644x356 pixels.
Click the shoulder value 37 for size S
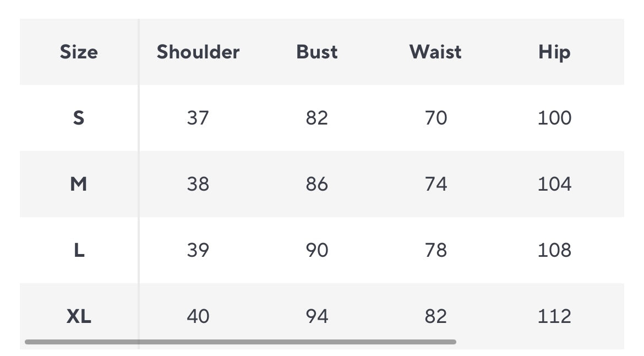(198, 118)
